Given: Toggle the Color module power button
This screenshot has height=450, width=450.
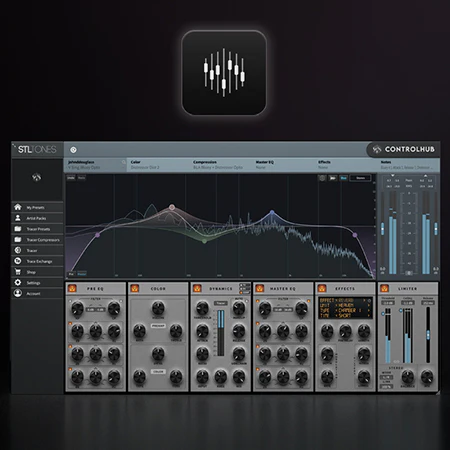Looking at the screenshot, I should pyautogui.click(x=135, y=288).
